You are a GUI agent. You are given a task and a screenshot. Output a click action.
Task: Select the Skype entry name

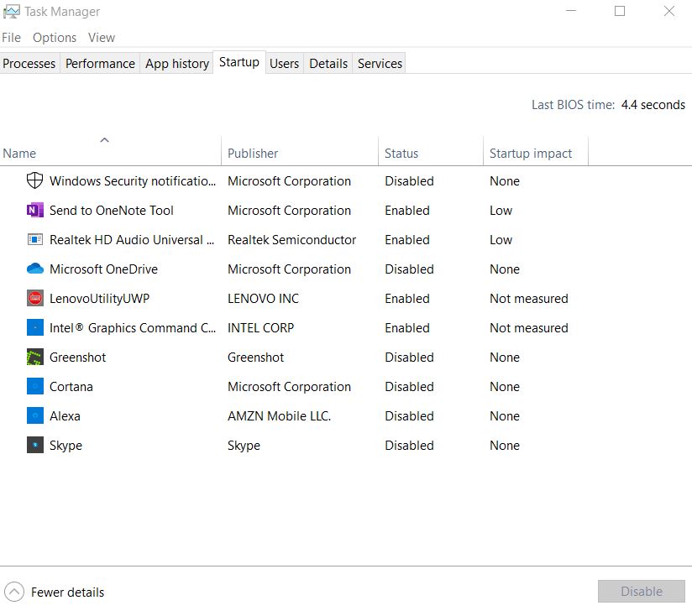click(x=66, y=446)
